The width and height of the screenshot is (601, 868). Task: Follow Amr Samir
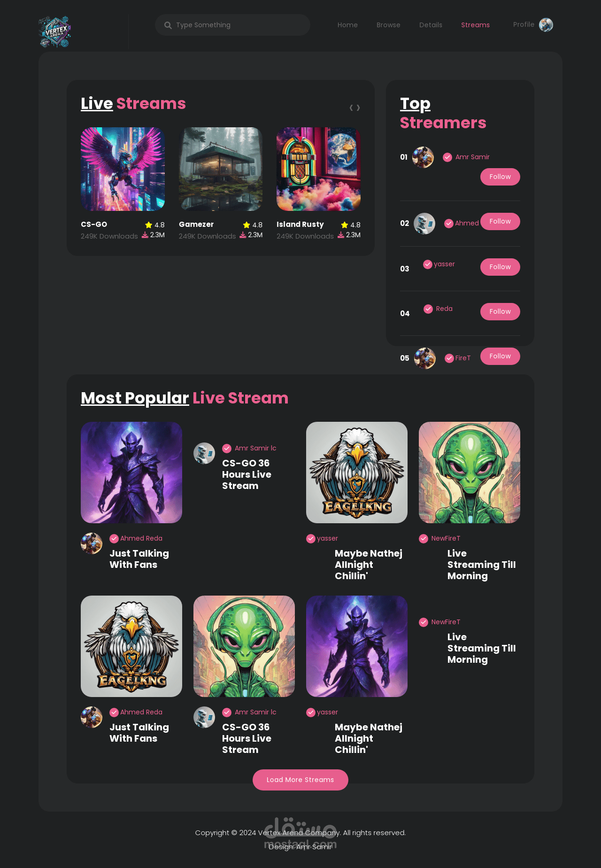[x=500, y=177]
